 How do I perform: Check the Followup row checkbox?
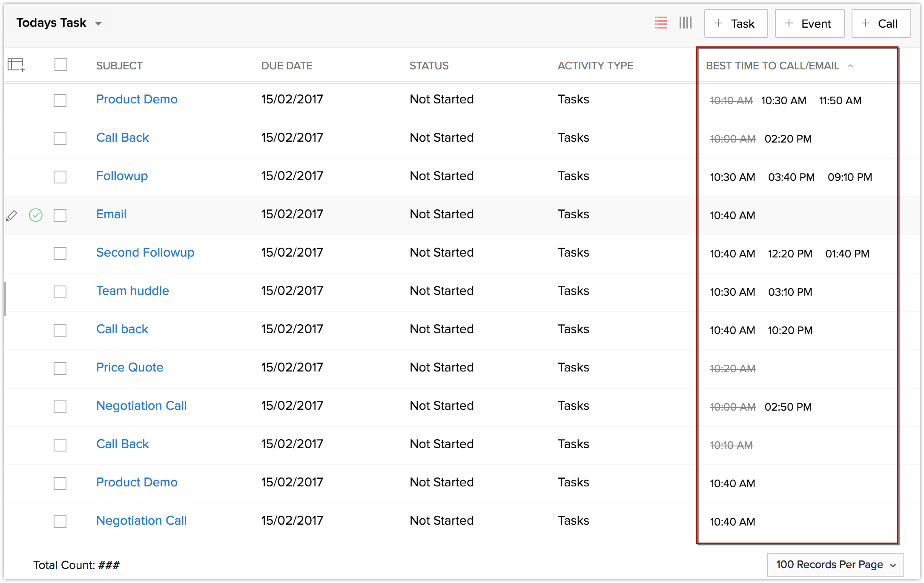click(60, 177)
